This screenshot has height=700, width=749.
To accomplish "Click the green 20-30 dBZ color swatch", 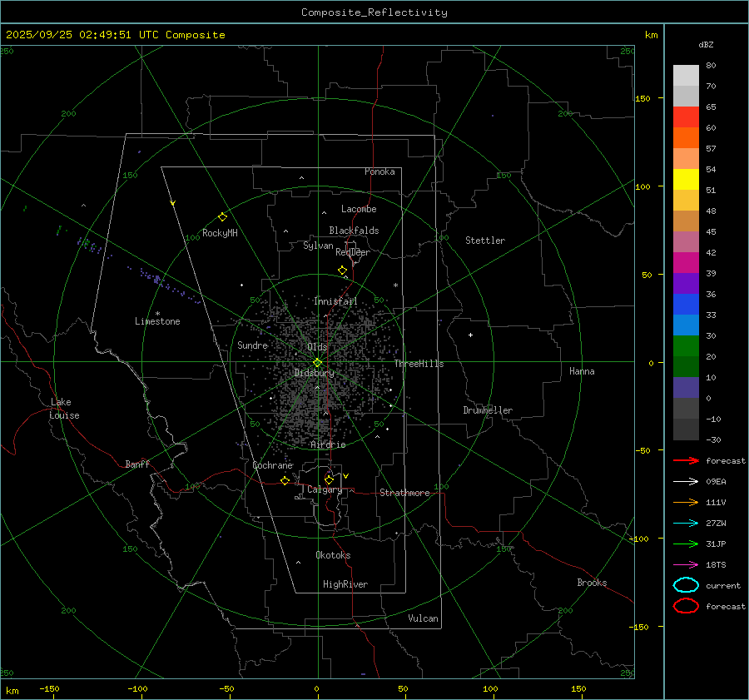I will [686, 345].
